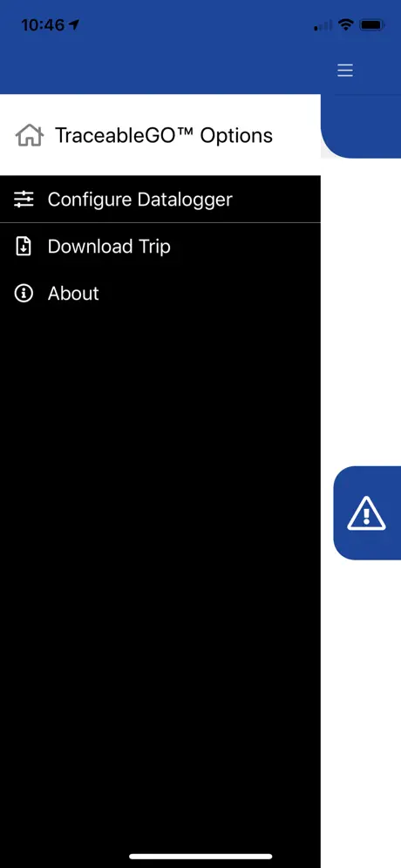Click the sliders icon for Configure Datalogger

click(24, 199)
